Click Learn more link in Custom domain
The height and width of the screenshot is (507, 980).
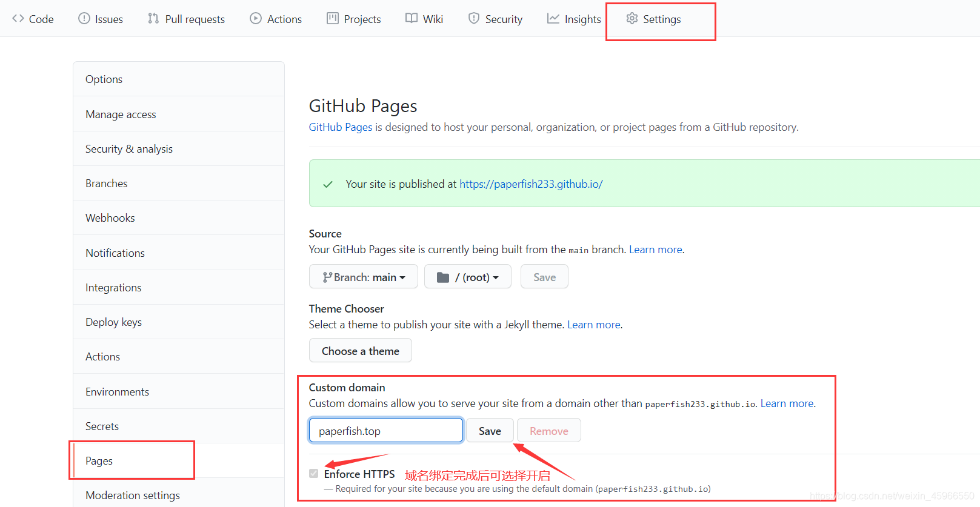pos(787,403)
